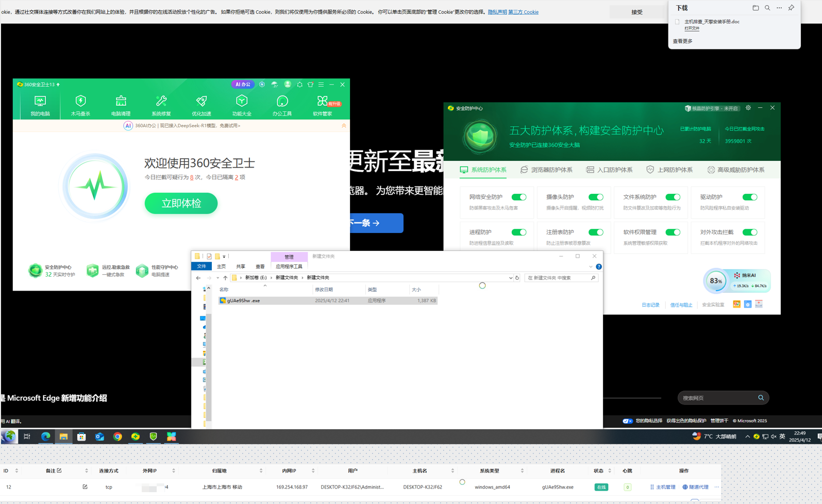Toggle 对外攻击拦截 switch
The image size is (822, 504).
[750, 232]
